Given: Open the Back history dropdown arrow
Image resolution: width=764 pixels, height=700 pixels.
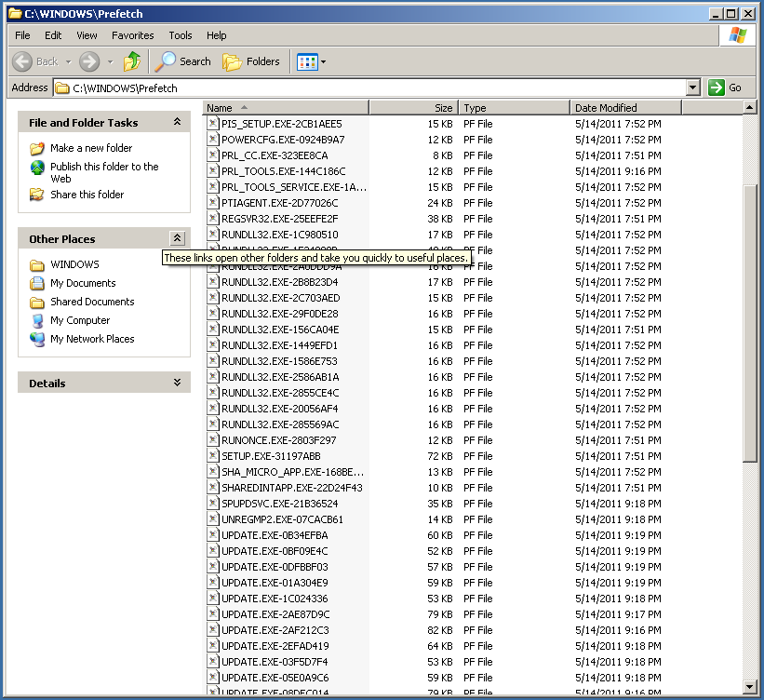Looking at the screenshot, I should coord(68,62).
